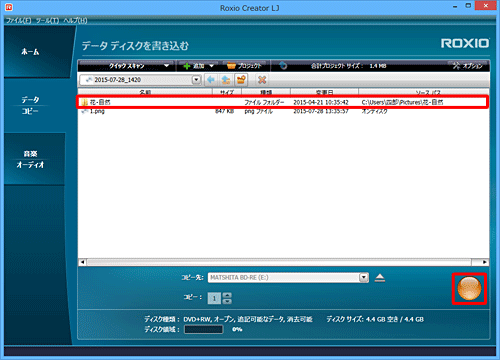Click the オンディスク source path cell
The width and height of the screenshot is (500, 360).
(x=374, y=111)
